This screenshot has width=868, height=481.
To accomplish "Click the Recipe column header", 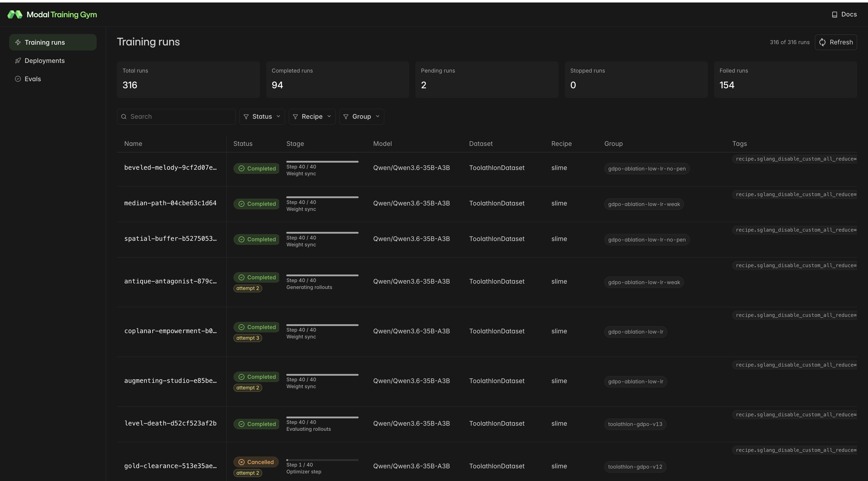I will coord(561,144).
